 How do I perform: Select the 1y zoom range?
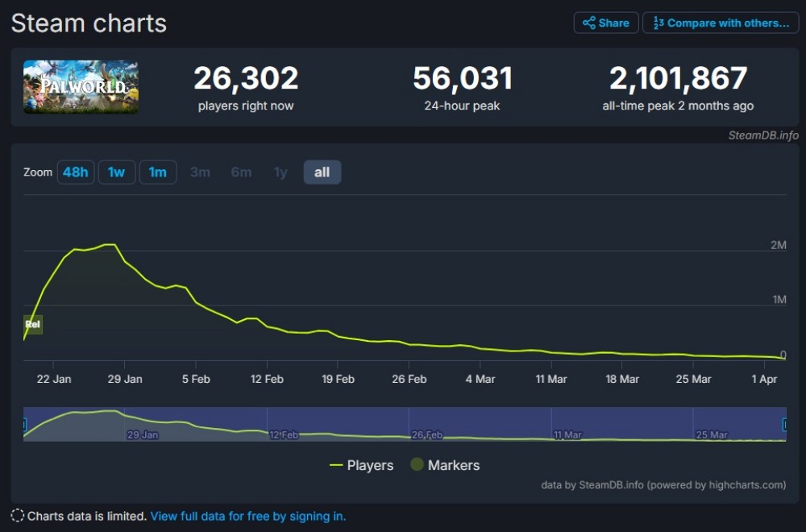280,172
